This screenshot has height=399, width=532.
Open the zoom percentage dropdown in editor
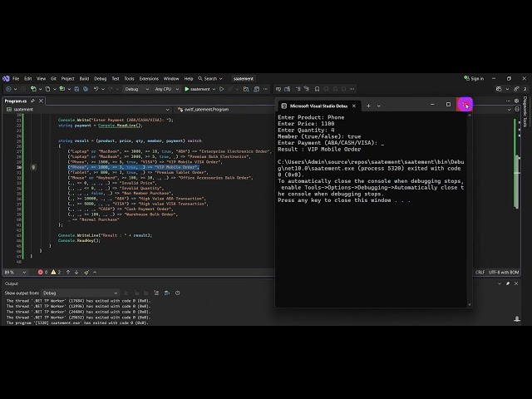click(15, 272)
